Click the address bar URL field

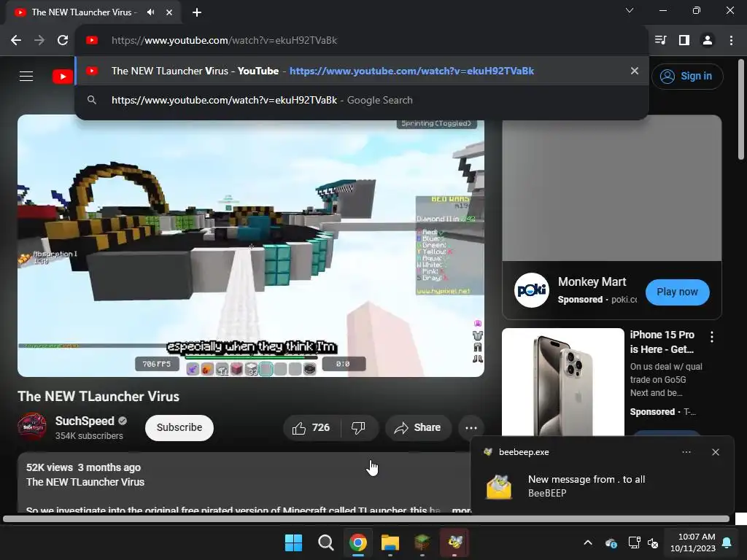[362, 41]
